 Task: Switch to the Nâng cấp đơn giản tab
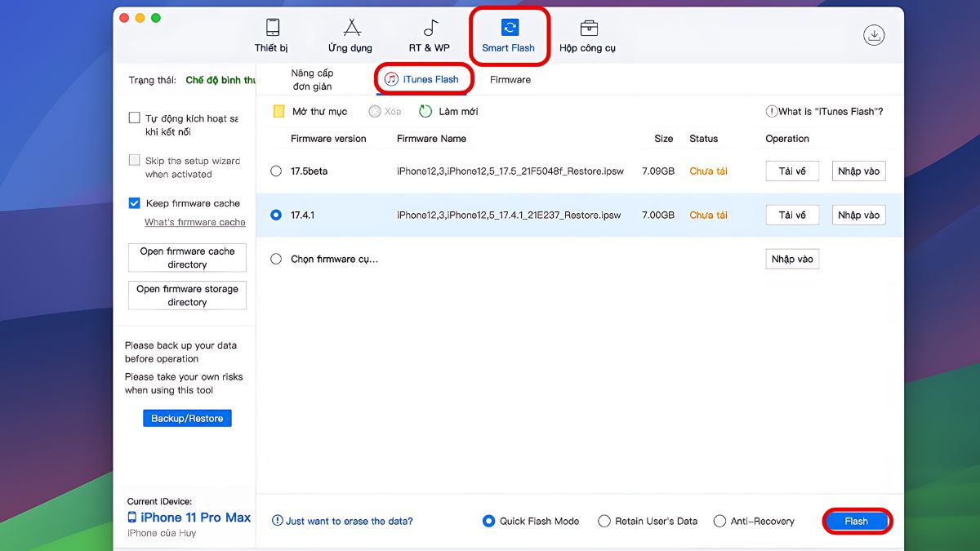coord(312,80)
